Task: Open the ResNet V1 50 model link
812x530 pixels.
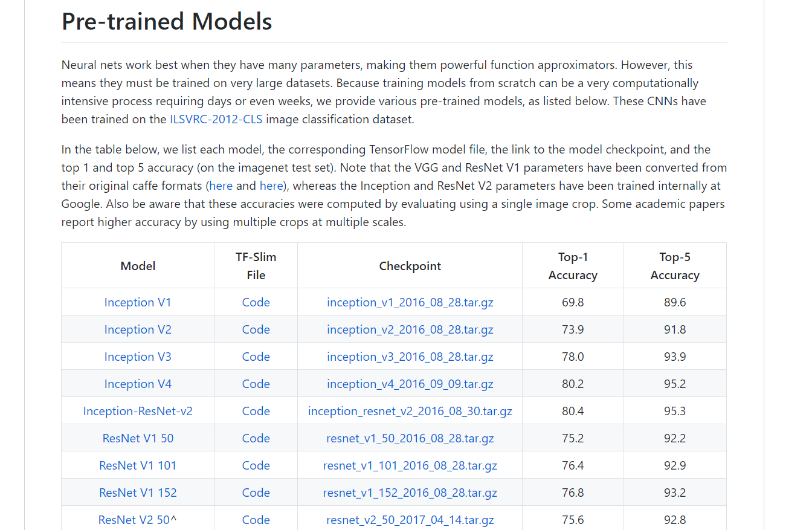Action: (138, 438)
